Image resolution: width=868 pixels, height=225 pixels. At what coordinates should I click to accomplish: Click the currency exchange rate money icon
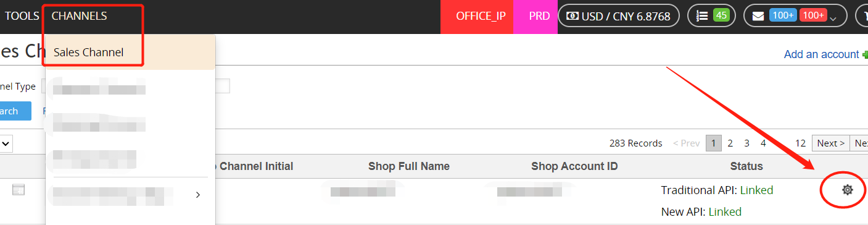click(572, 16)
